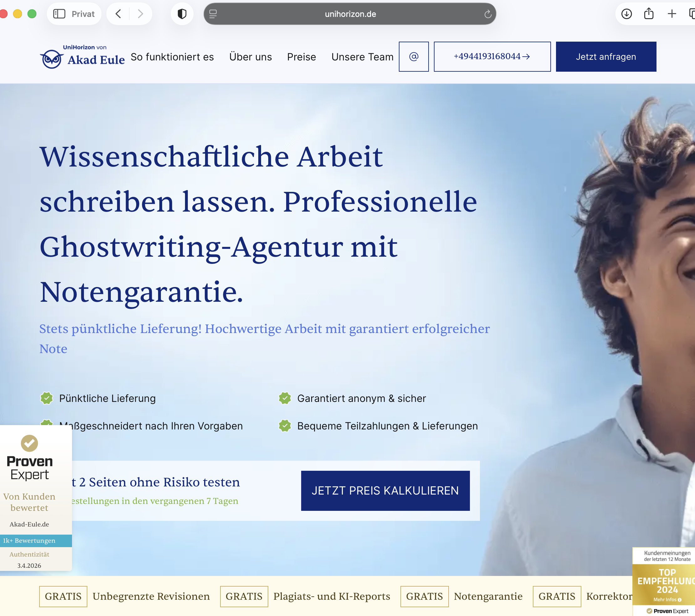Click the Proven Expert checkmark seal
The height and width of the screenshot is (616, 695).
pyautogui.click(x=29, y=443)
